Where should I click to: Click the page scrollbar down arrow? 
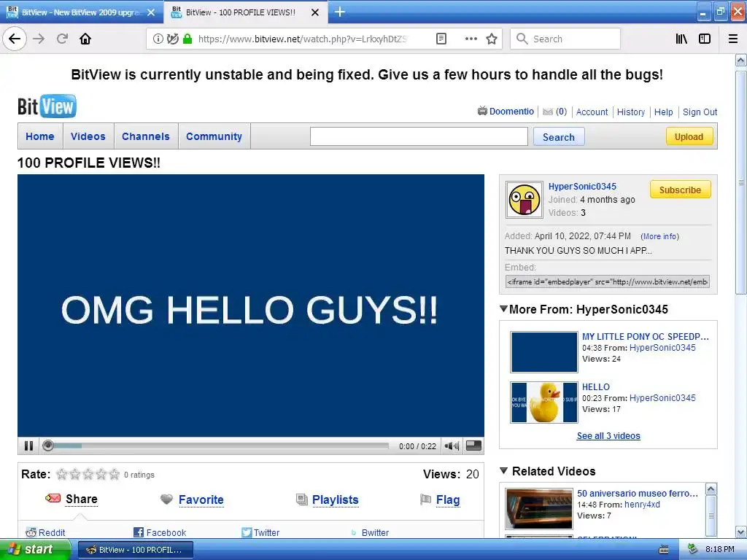tap(741, 532)
